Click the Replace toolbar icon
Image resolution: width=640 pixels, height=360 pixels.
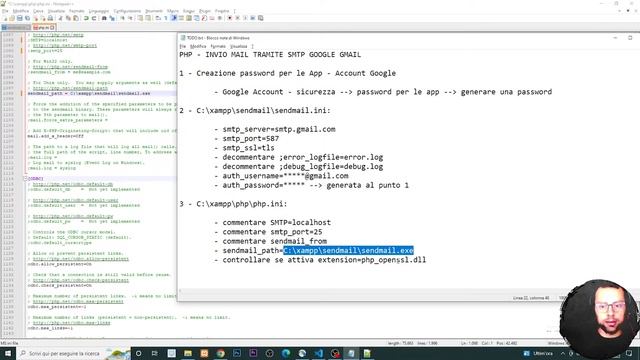tap(112, 18)
